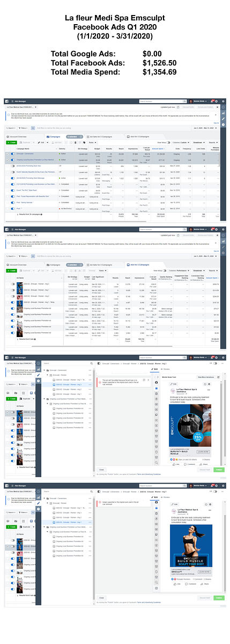
Task: Switch to the Account Overview tab
Action: click(19, 136)
